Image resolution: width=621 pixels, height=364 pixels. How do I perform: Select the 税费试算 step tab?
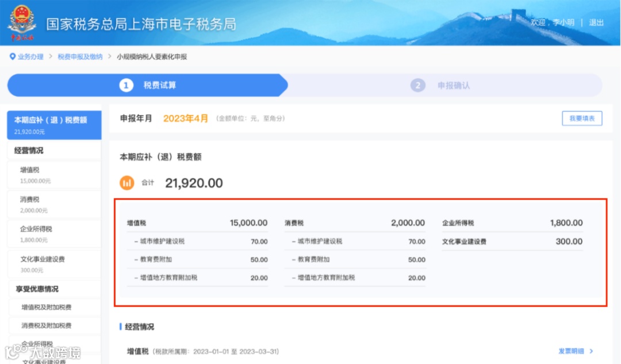147,85
